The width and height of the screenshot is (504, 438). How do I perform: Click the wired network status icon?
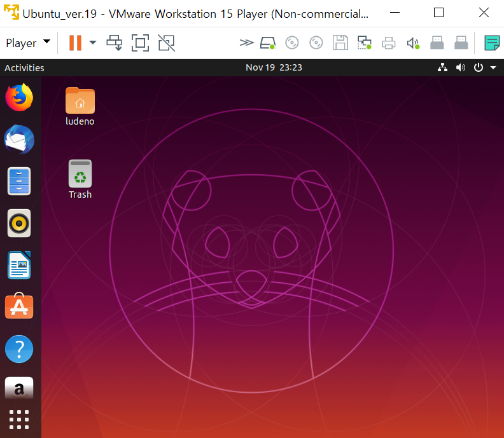[443, 67]
